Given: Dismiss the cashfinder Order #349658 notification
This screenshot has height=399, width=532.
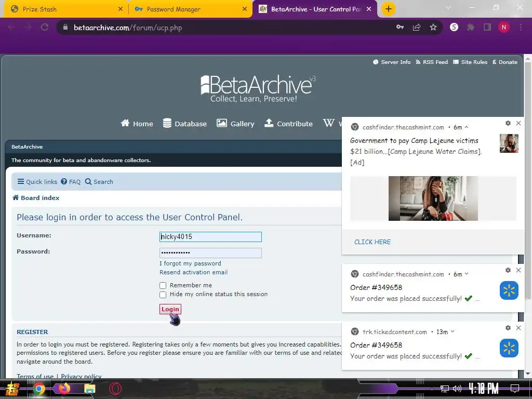Looking at the screenshot, I should coord(518,270).
